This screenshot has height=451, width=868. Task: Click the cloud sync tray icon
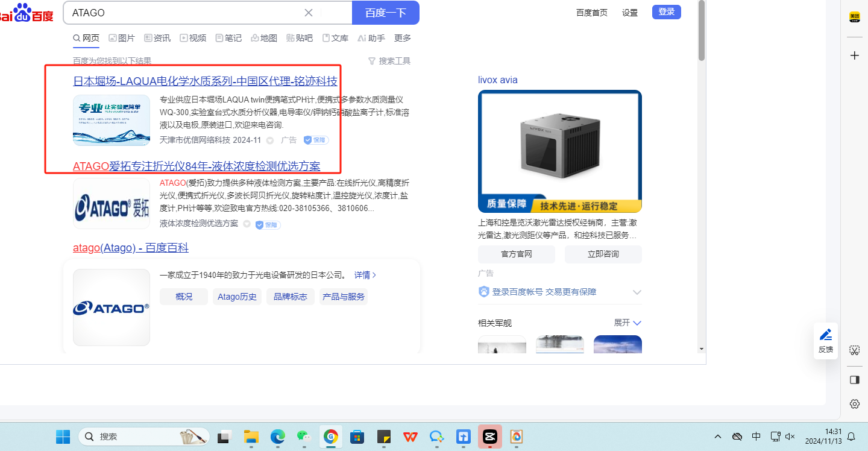737,437
